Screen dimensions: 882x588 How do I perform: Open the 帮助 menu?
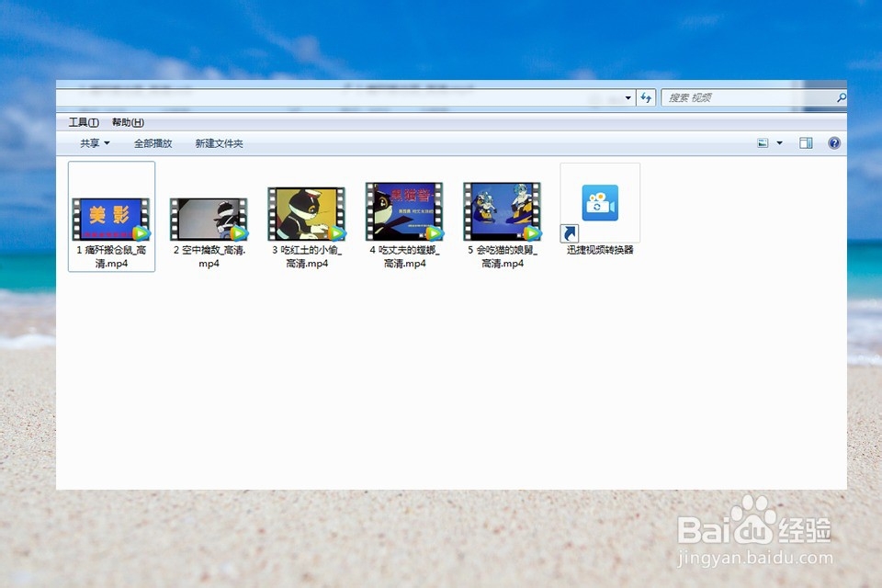pyautogui.click(x=127, y=122)
